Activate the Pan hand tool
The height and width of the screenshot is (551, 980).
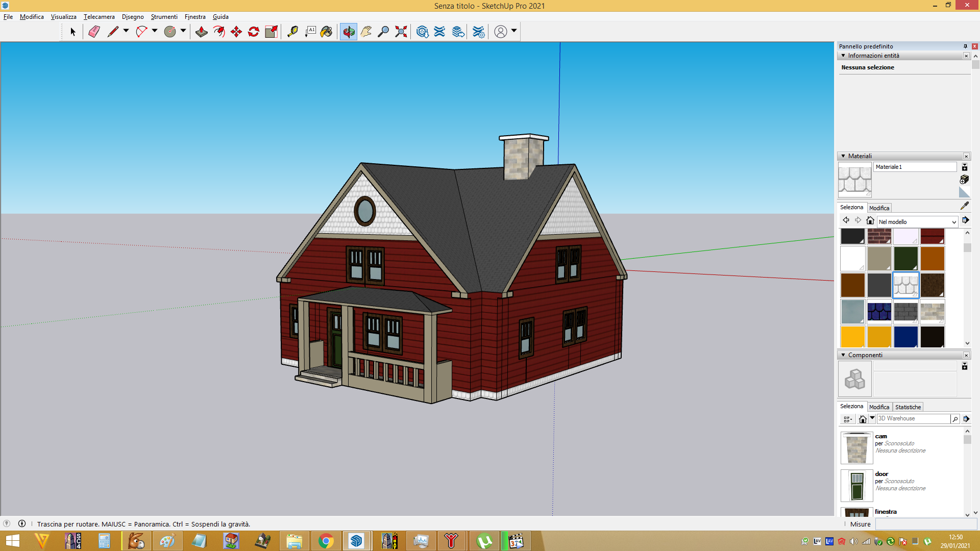click(366, 32)
